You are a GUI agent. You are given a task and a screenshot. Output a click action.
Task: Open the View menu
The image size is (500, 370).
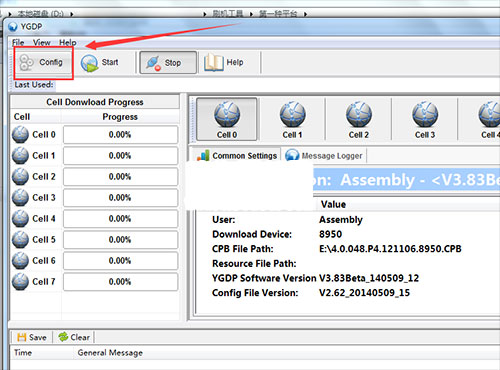[x=42, y=43]
